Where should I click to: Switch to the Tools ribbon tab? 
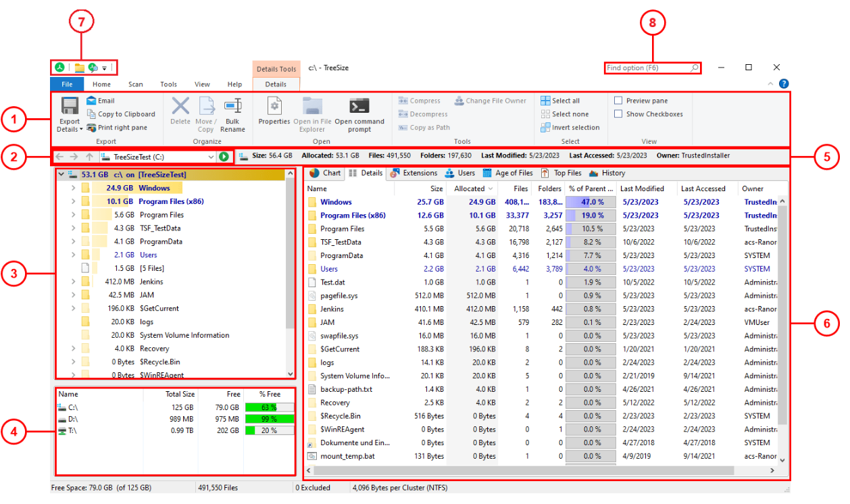click(169, 84)
